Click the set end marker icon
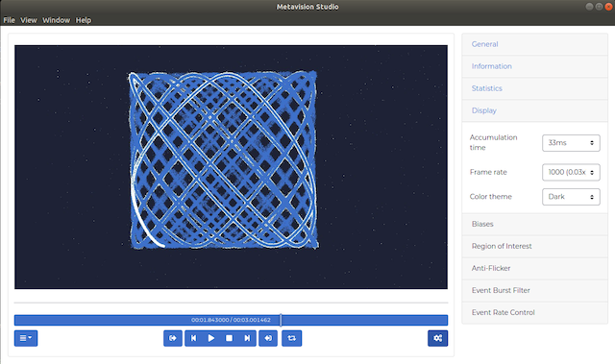Image resolution: width=615 pixels, height=364 pixels. (268, 338)
